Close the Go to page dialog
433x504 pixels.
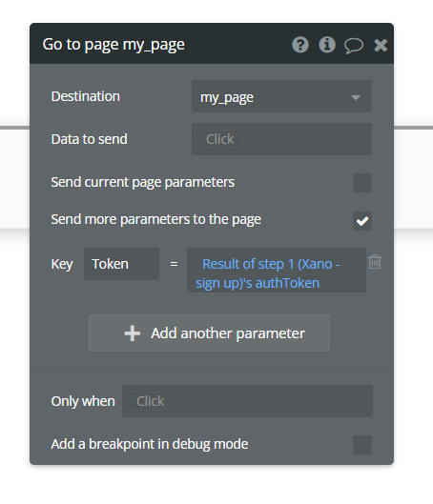click(x=381, y=45)
